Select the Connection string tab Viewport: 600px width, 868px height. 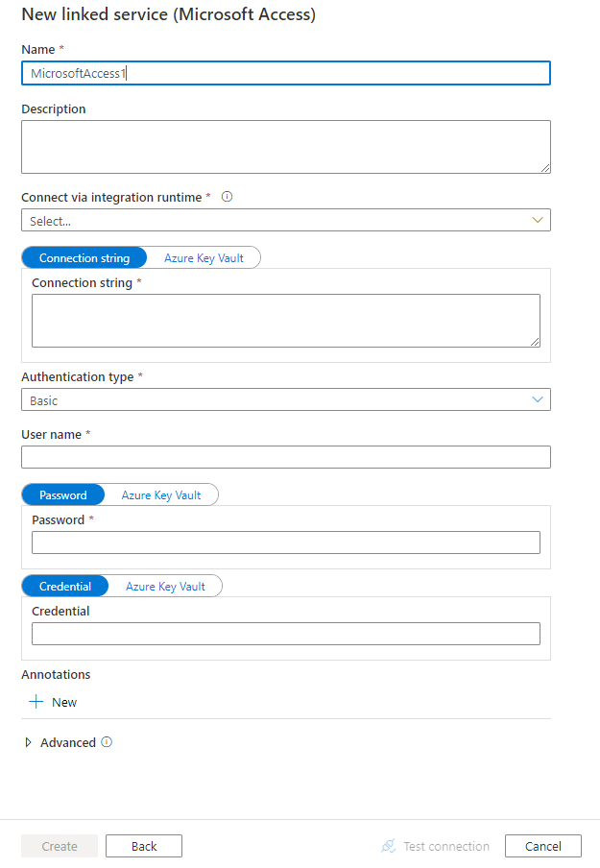point(84,257)
